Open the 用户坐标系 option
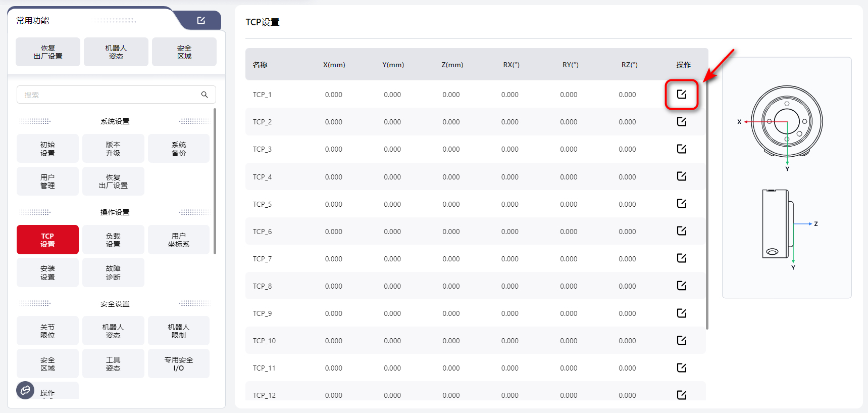Screen dimensions: 868x413 point(179,240)
